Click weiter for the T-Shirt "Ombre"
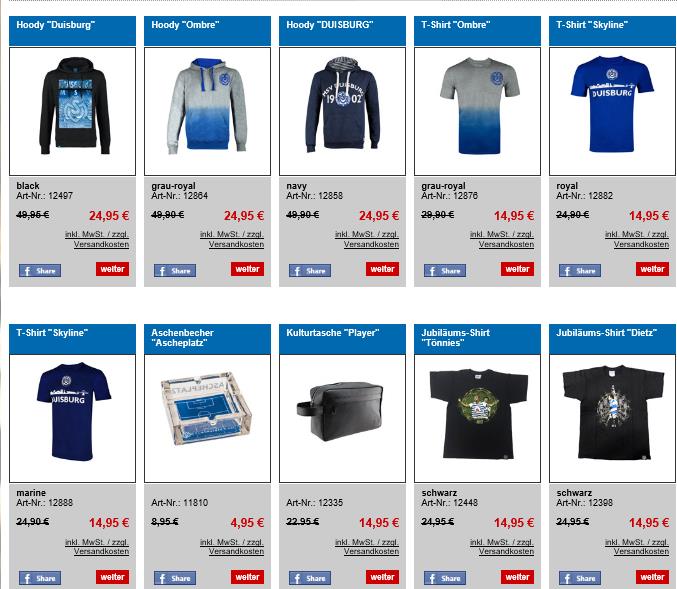The height and width of the screenshot is (589, 677). [x=517, y=269]
